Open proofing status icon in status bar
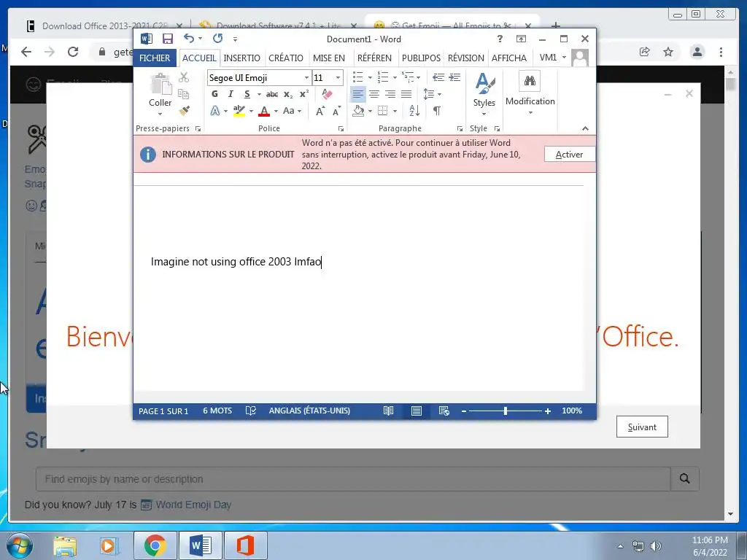This screenshot has width=747, height=560. click(x=251, y=411)
